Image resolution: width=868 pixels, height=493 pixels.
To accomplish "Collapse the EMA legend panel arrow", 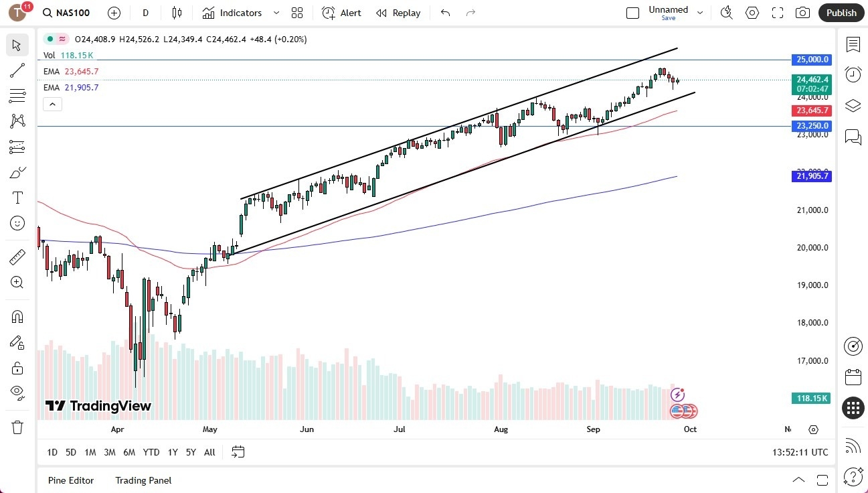I will [x=52, y=104].
